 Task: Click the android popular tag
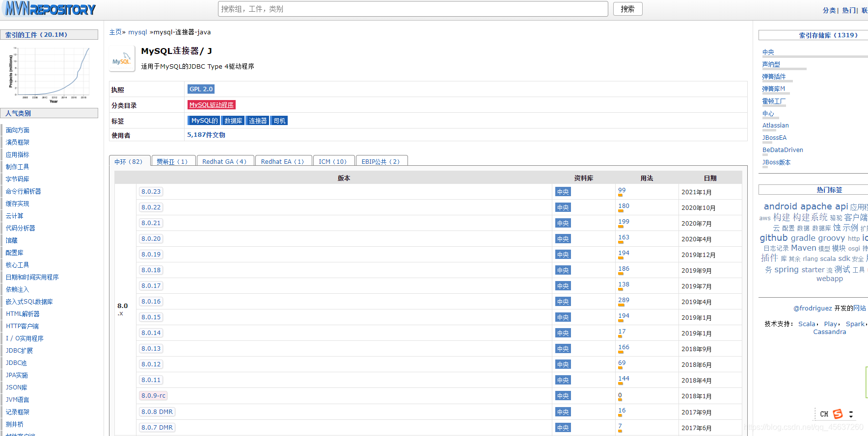pyautogui.click(x=781, y=206)
